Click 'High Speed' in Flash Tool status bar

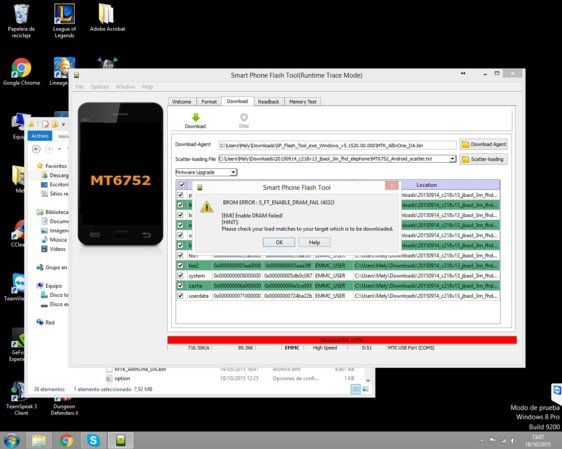pos(325,348)
